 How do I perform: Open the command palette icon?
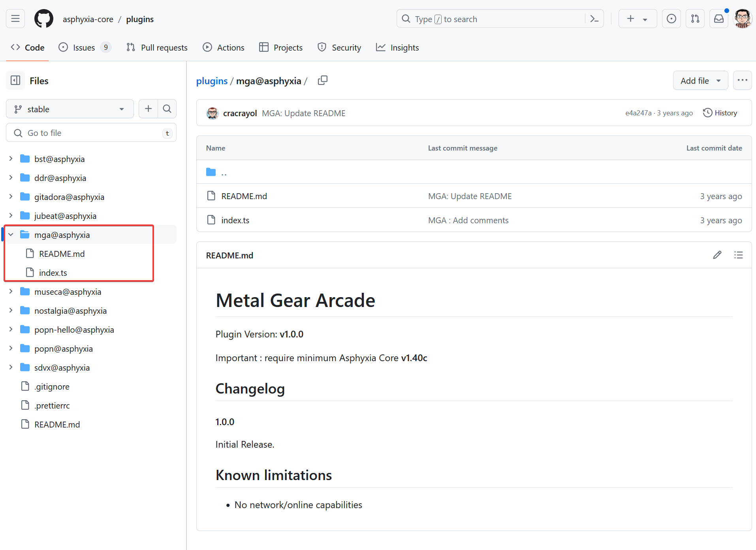pyautogui.click(x=594, y=19)
